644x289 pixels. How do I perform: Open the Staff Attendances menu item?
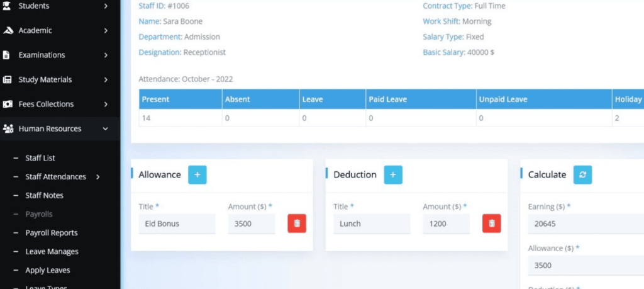coord(55,177)
